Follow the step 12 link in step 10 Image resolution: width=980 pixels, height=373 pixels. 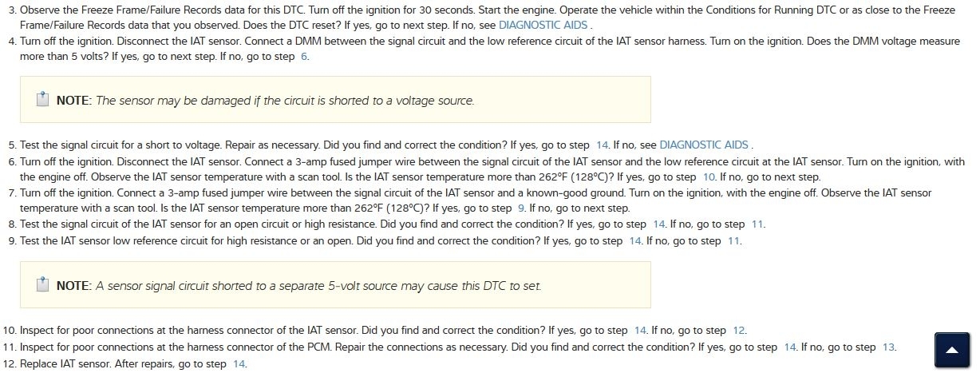pyautogui.click(x=738, y=330)
